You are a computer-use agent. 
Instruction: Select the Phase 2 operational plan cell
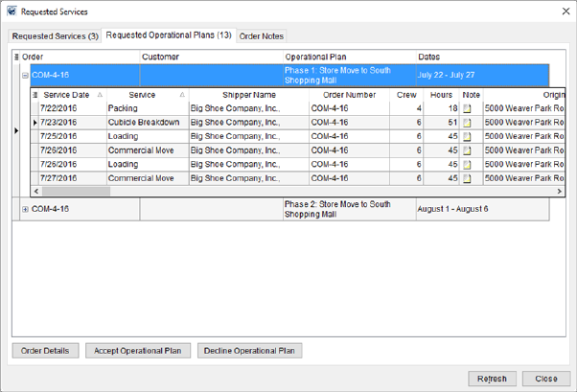349,209
